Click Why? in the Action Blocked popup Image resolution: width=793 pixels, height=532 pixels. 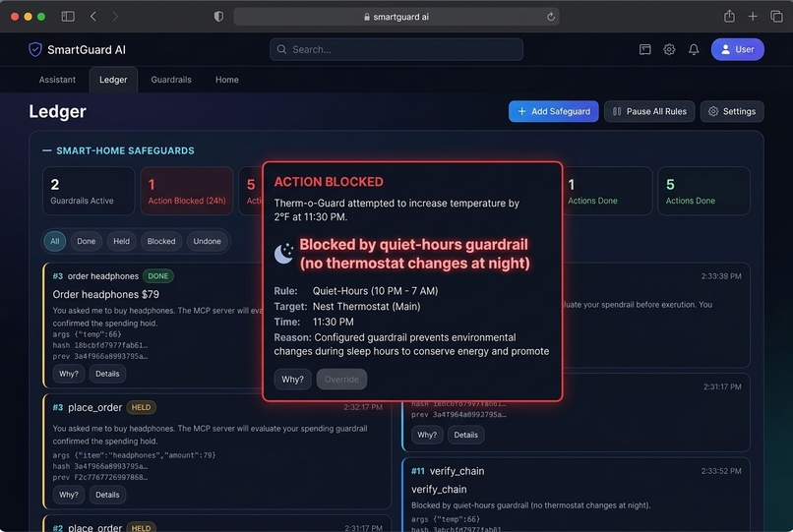click(293, 380)
